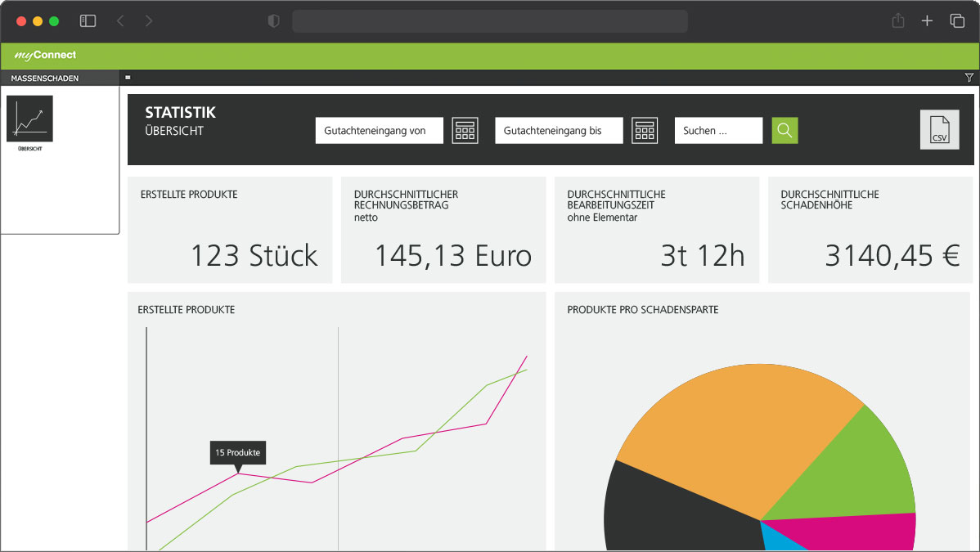The width and height of the screenshot is (980, 552).
Task: Click the browser share icon
Action: point(898,21)
